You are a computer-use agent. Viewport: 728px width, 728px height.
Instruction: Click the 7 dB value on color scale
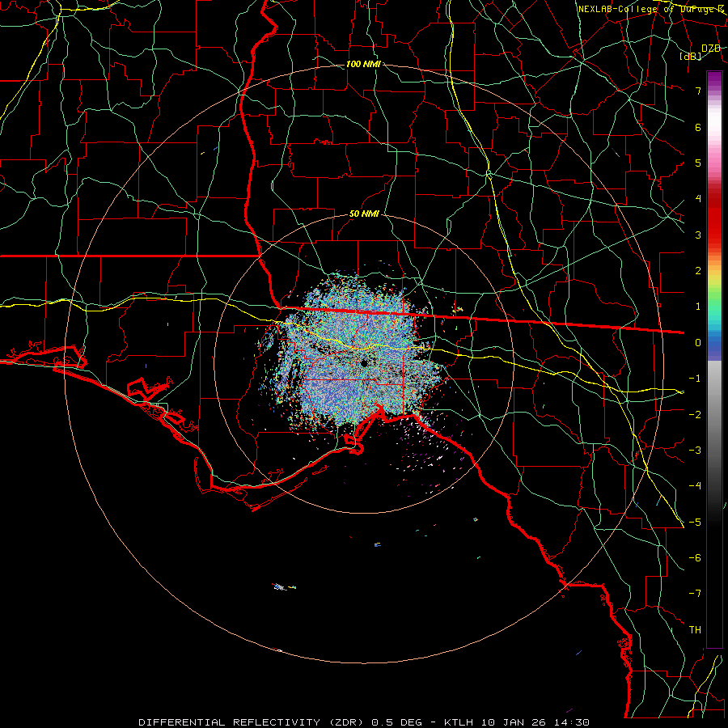(x=698, y=91)
